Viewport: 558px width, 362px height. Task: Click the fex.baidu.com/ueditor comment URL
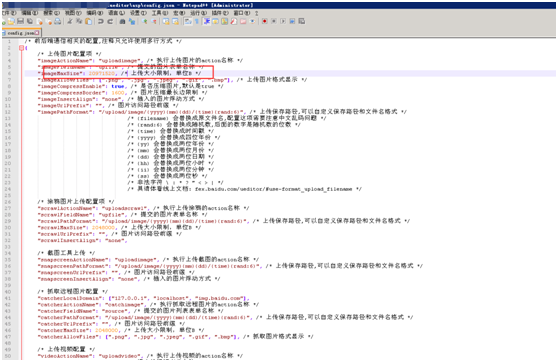point(273,189)
